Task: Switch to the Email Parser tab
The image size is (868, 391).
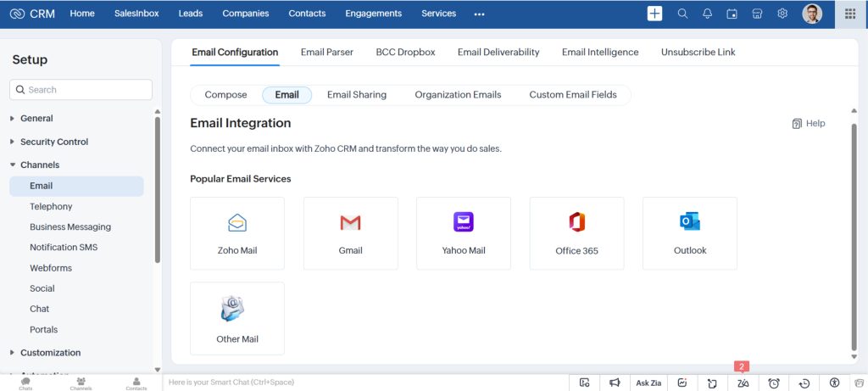Action: (327, 52)
